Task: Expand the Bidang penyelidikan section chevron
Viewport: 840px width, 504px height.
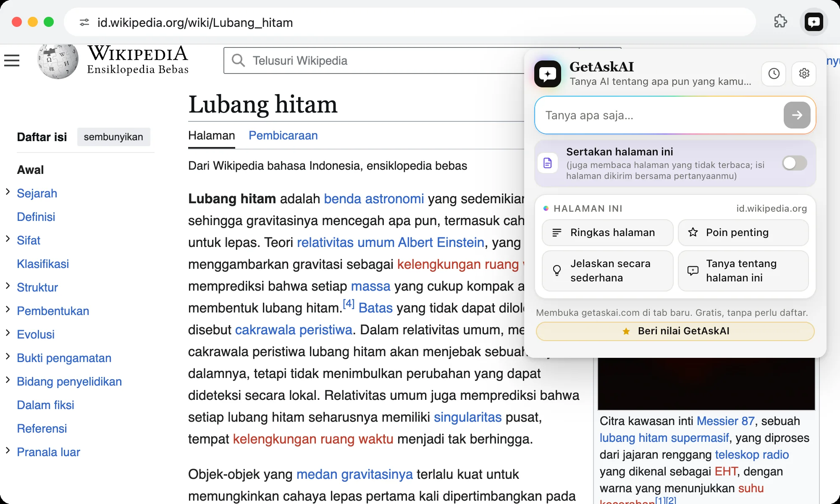Action: click(x=8, y=380)
